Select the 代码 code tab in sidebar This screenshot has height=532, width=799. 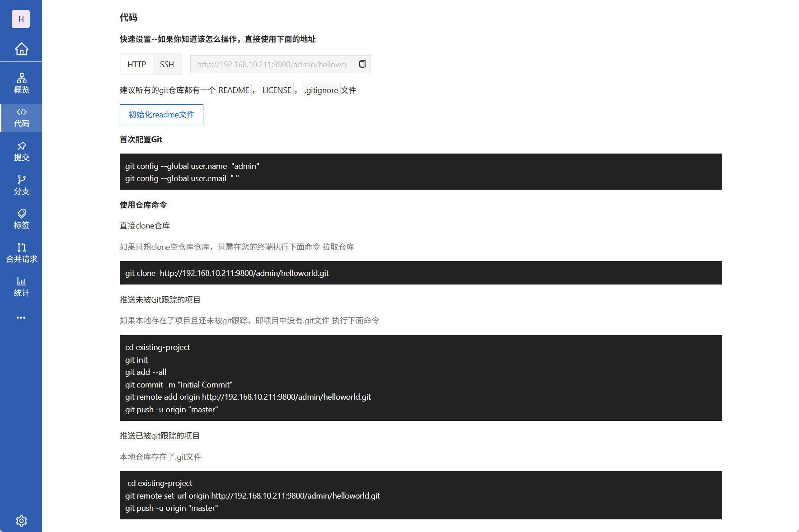point(21,118)
